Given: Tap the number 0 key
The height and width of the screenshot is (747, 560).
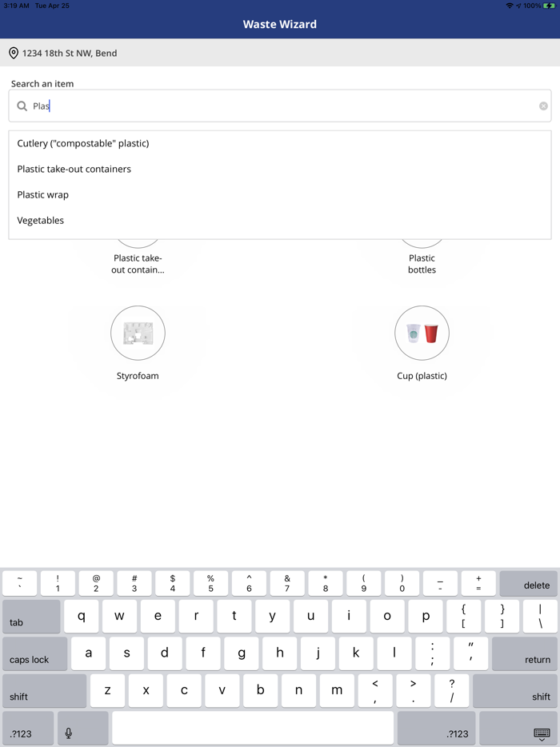Looking at the screenshot, I should click(402, 584).
